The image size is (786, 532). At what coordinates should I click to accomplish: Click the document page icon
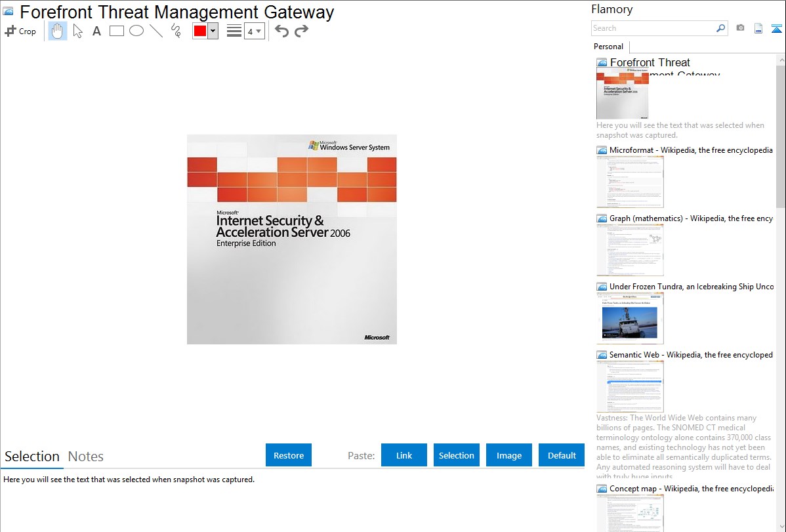tap(758, 29)
